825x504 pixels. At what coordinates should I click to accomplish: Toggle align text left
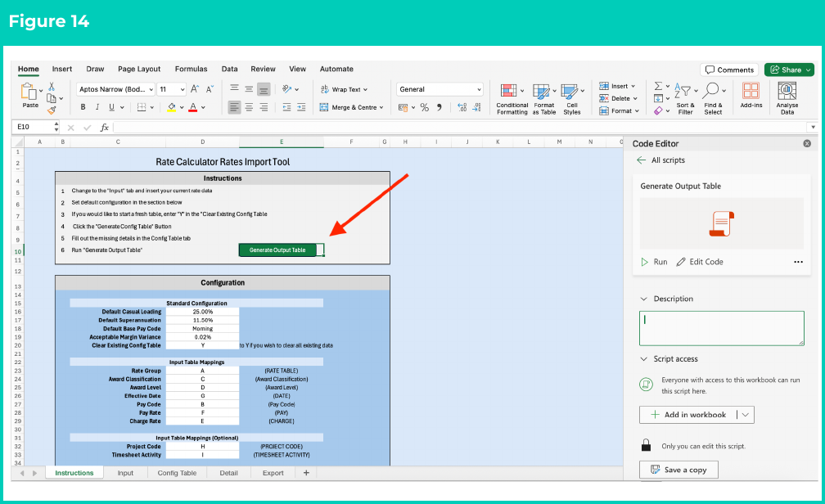[235, 107]
